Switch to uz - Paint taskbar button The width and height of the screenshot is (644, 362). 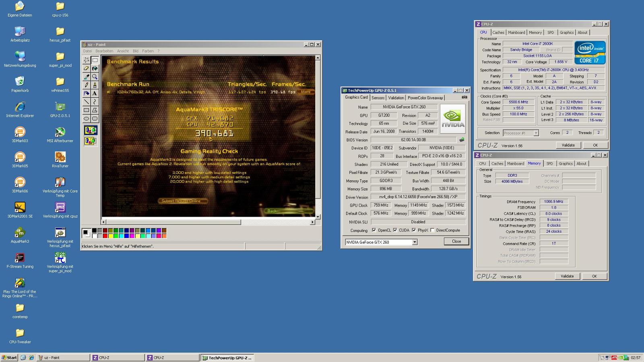click(x=63, y=358)
